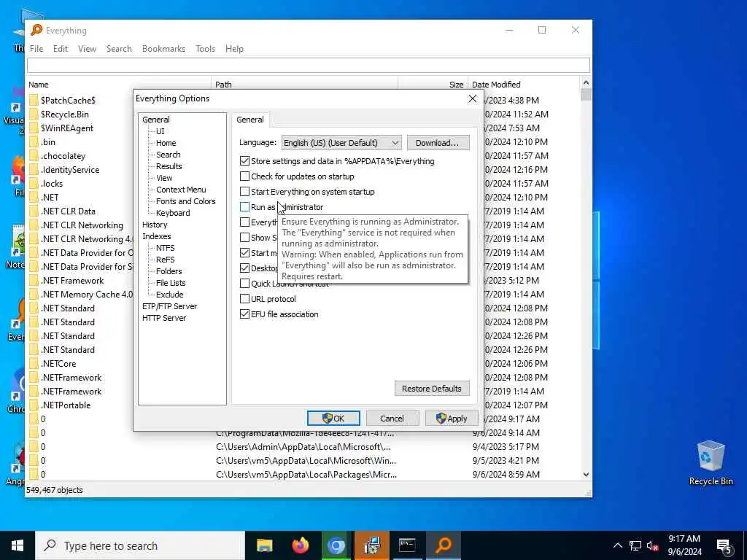The width and height of the screenshot is (747, 560).
Task: Select Context Menu tree item
Action: 181,190
